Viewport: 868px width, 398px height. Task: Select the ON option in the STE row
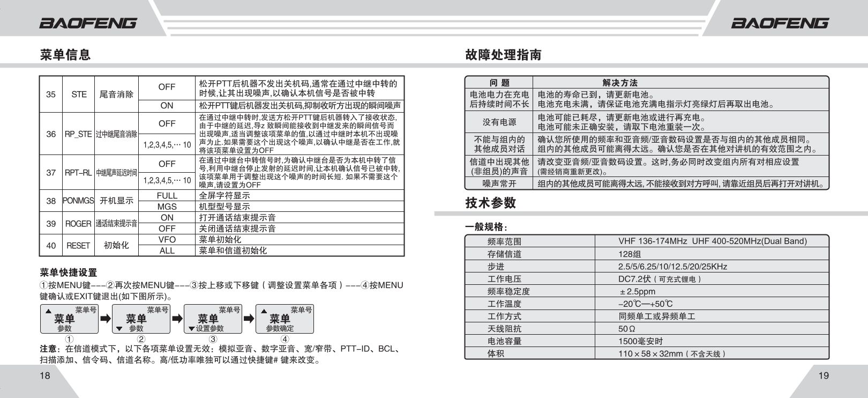click(x=167, y=106)
